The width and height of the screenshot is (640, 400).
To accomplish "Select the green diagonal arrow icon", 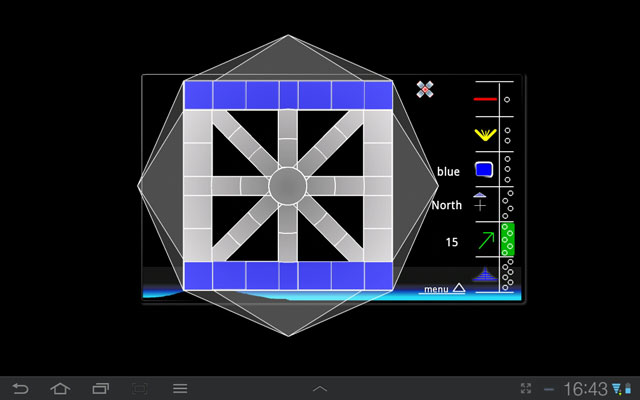I will 486,240.
